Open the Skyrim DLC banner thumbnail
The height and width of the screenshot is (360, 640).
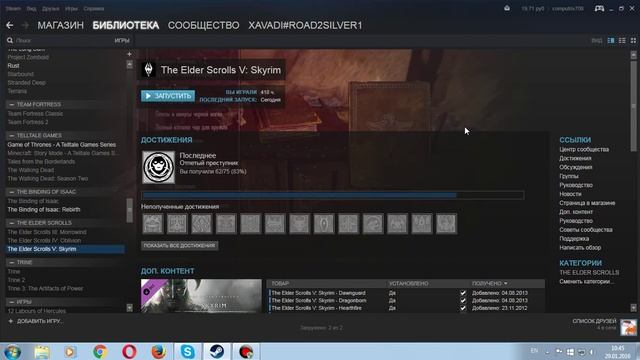pos(201,296)
